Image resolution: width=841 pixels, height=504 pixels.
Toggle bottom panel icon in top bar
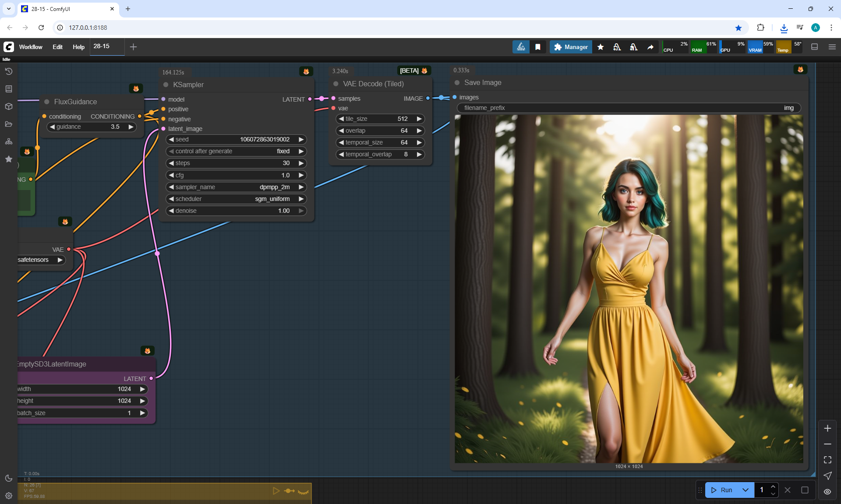tap(815, 47)
